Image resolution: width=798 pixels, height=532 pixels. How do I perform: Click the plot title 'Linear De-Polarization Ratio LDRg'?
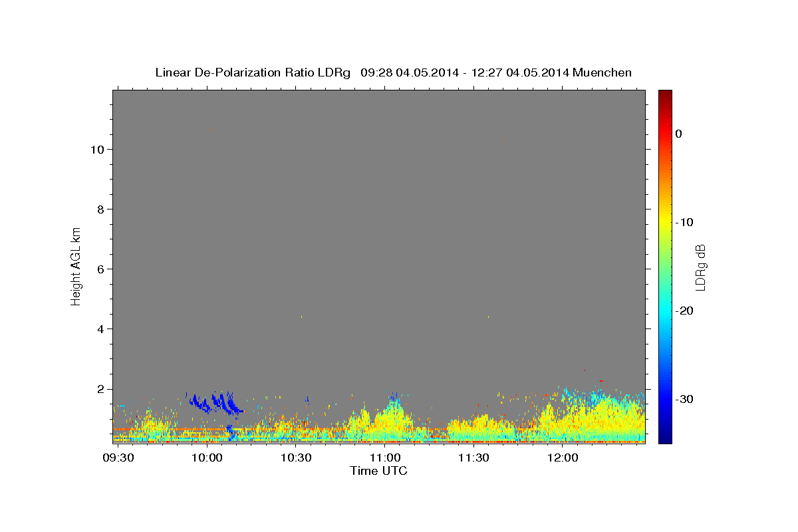click(x=253, y=72)
